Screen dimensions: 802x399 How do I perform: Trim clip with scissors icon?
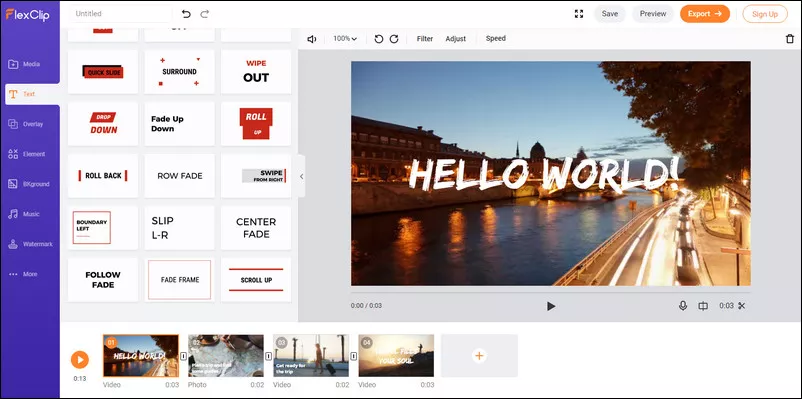pos(742,306)
